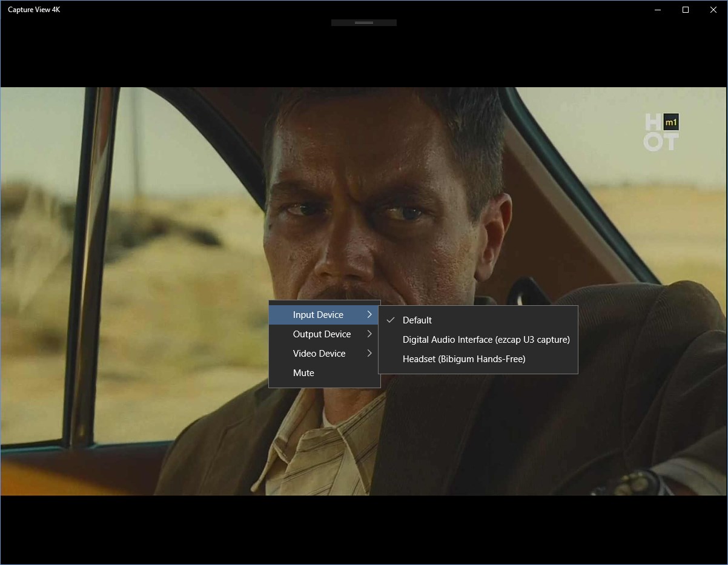Close the Capture View 4K window

click(713, 10)
